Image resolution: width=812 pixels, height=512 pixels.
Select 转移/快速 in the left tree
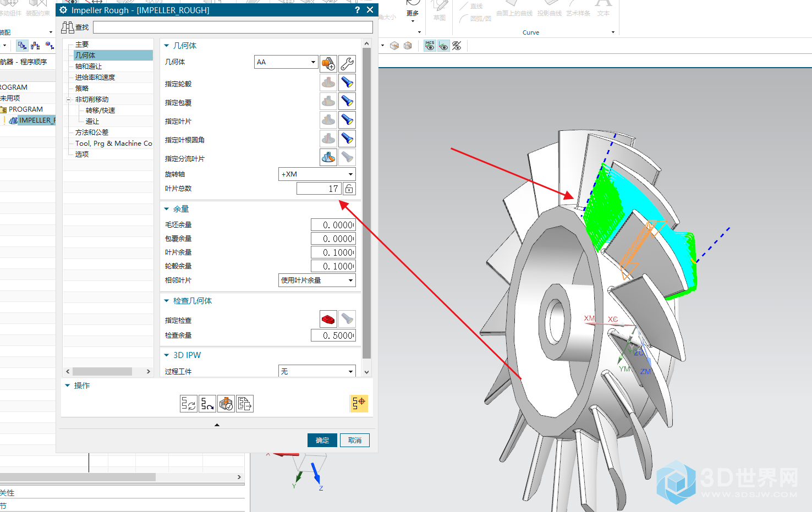pos(100,111)
